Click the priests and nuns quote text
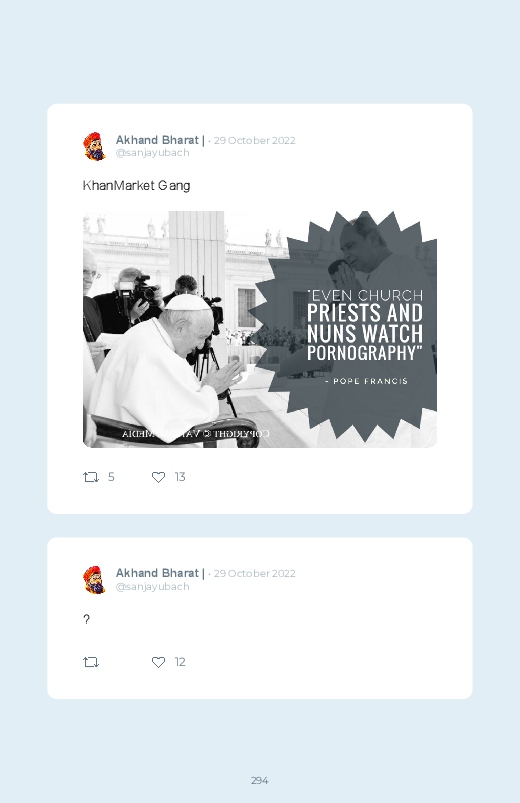Screen dimensions: 520x803 coord(365,325)
